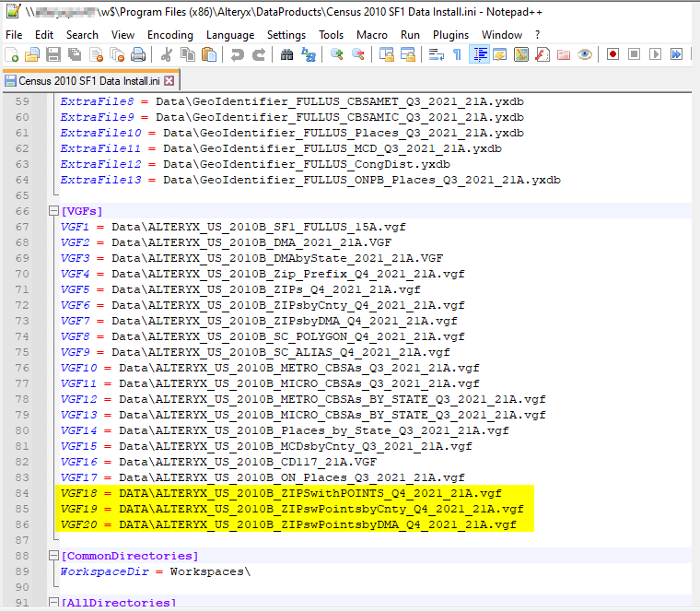
Task: Open the Language menu
Action: (230, 35)
